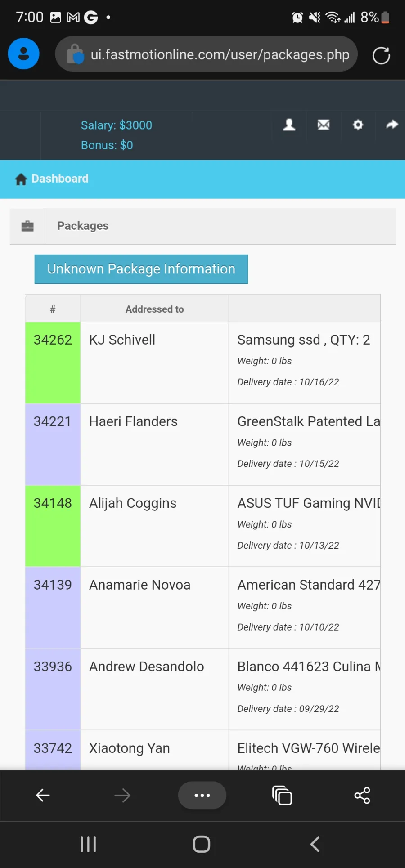The width and height of the screenshot is (405, 868).
Task: Open the three-dot browser menu
Action: (x=202, y=795)
